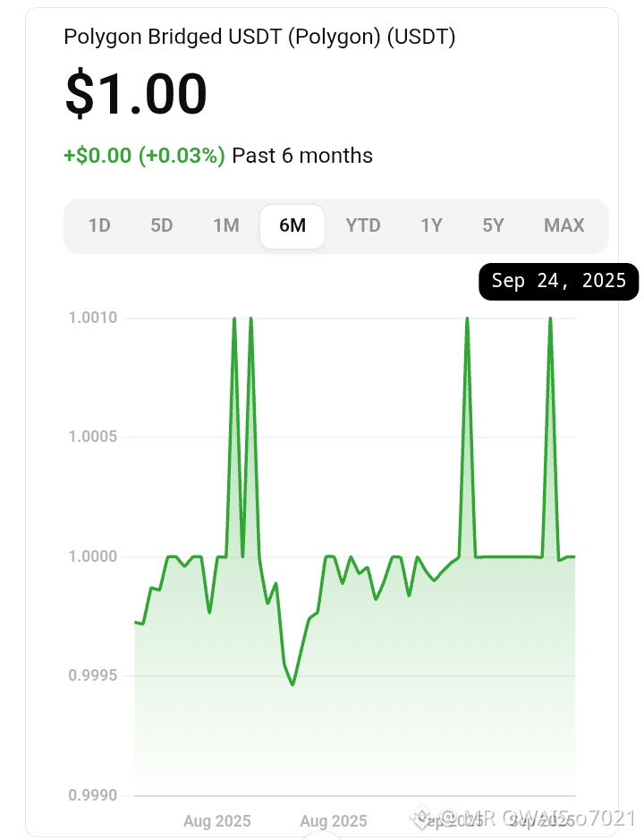
Task: Click the Polygon Bridged USDT title
Action: click(260, 37)
